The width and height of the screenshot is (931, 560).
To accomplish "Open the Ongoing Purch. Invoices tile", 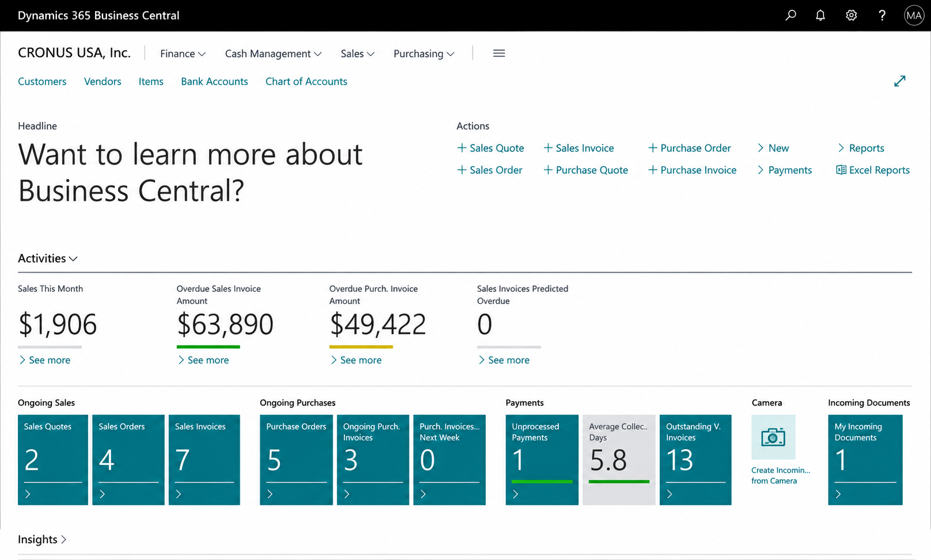I will tap(373, 460).
